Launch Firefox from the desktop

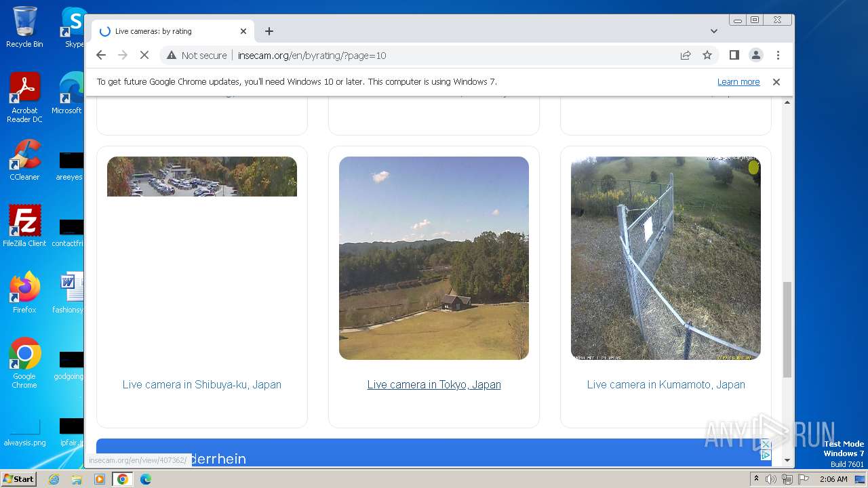24,292
